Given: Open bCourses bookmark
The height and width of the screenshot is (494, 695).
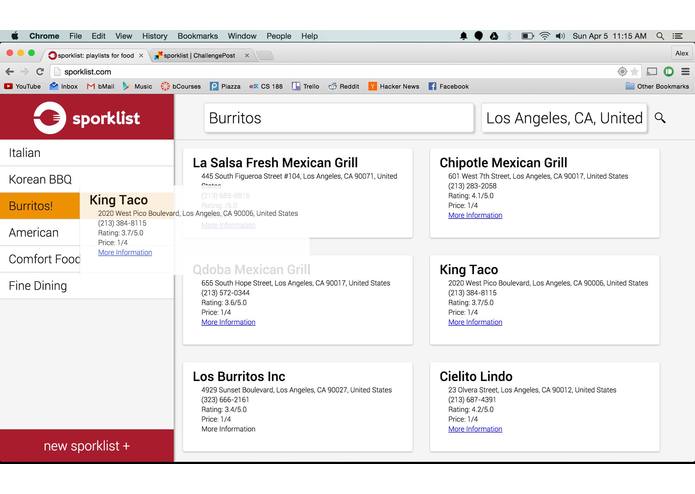Looking at the screenshot, I should tap(181, 86).
